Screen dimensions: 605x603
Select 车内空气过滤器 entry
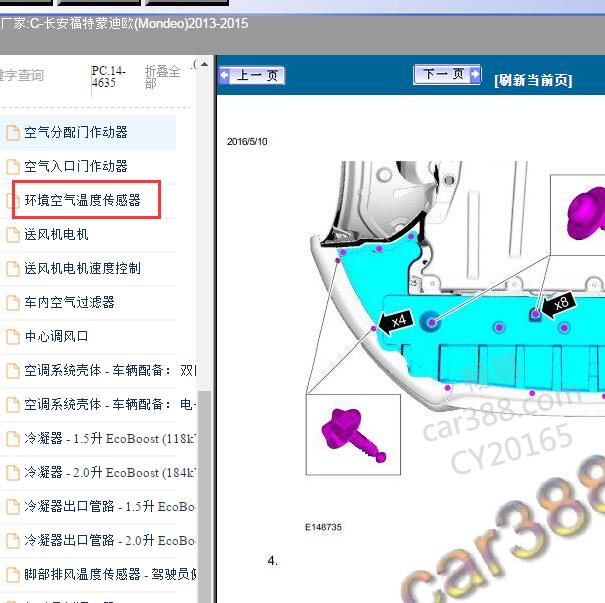(x=69, y=302)
